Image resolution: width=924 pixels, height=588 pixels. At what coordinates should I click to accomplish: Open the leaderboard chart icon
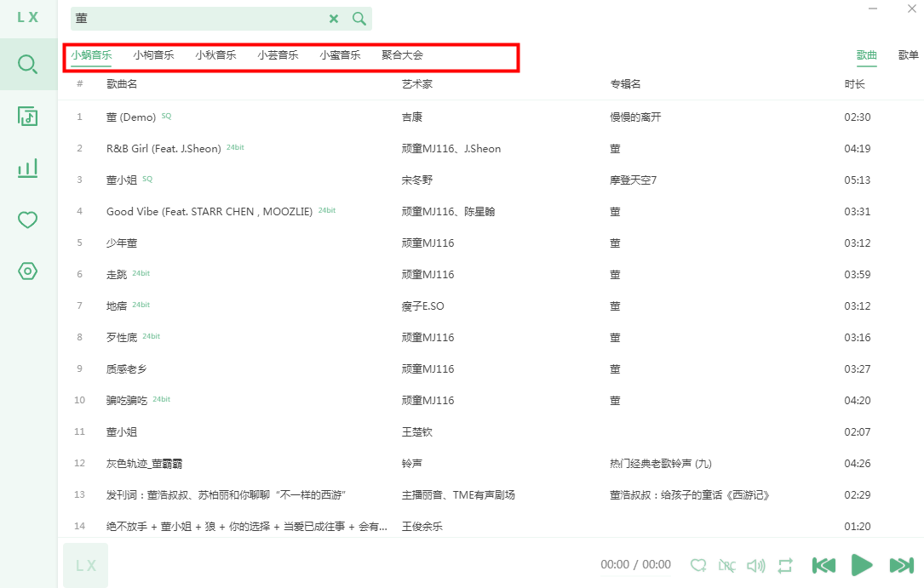click(x=28, y=168)
